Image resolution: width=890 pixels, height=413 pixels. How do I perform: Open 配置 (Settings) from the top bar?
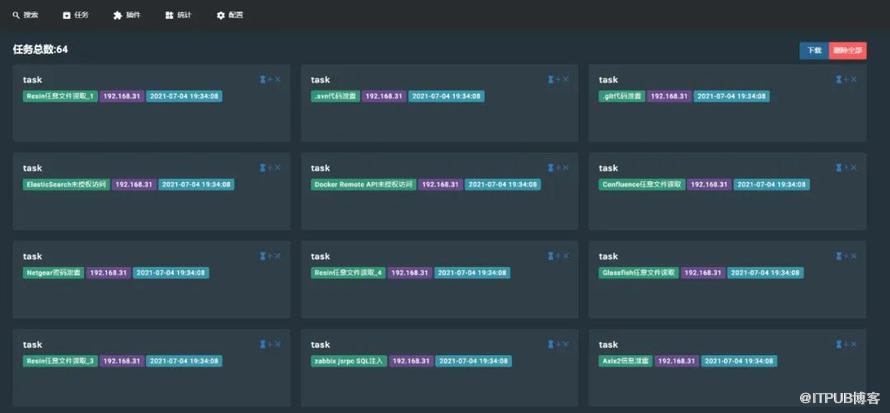pos(230,15)
